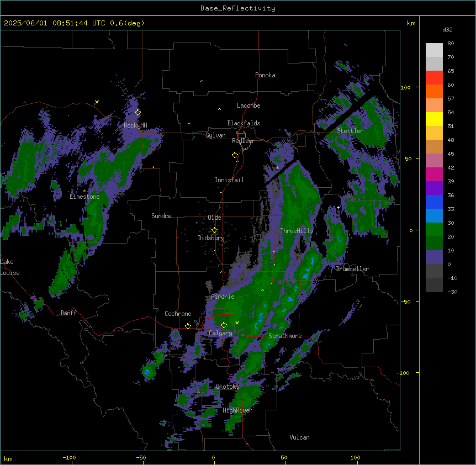This screenshot has height=465, width=476.
Task: Select the Sundre label
Action: (161, 216)
